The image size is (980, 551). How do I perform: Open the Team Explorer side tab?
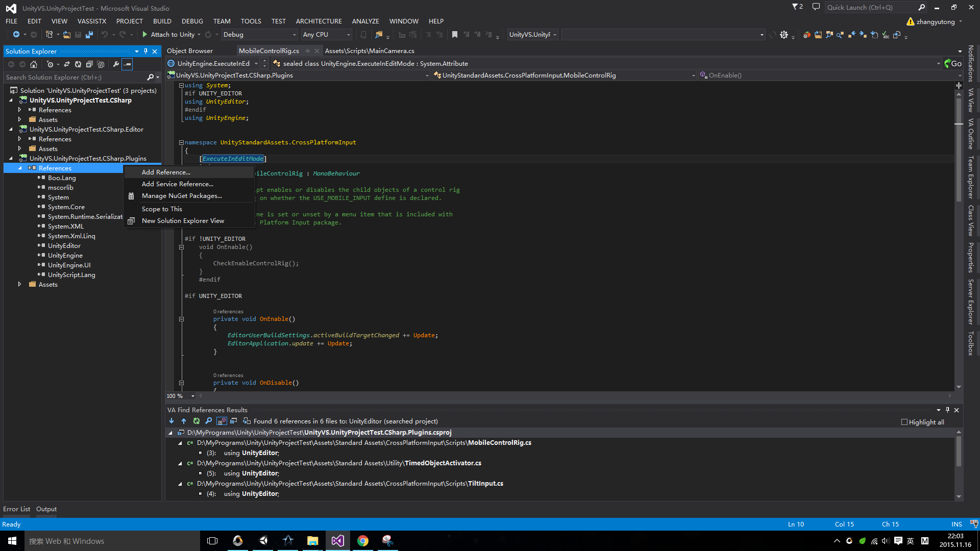(x=971, y=178)
